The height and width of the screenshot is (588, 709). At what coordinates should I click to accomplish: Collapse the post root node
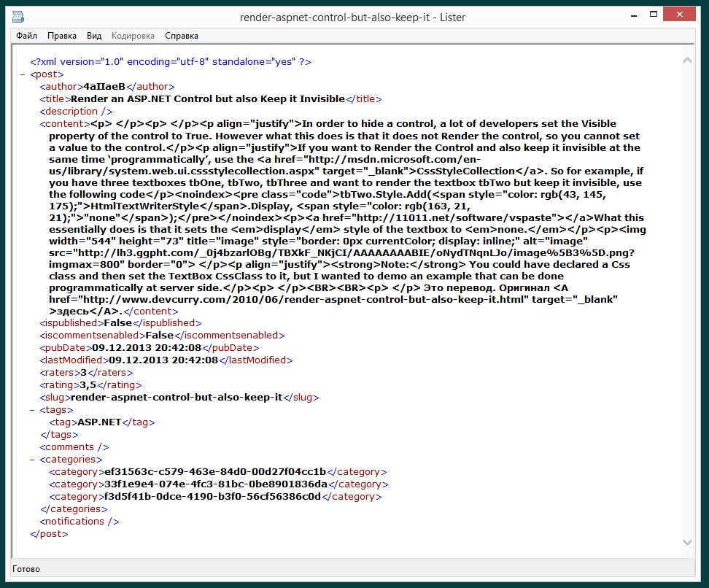[x=23, y=74]
